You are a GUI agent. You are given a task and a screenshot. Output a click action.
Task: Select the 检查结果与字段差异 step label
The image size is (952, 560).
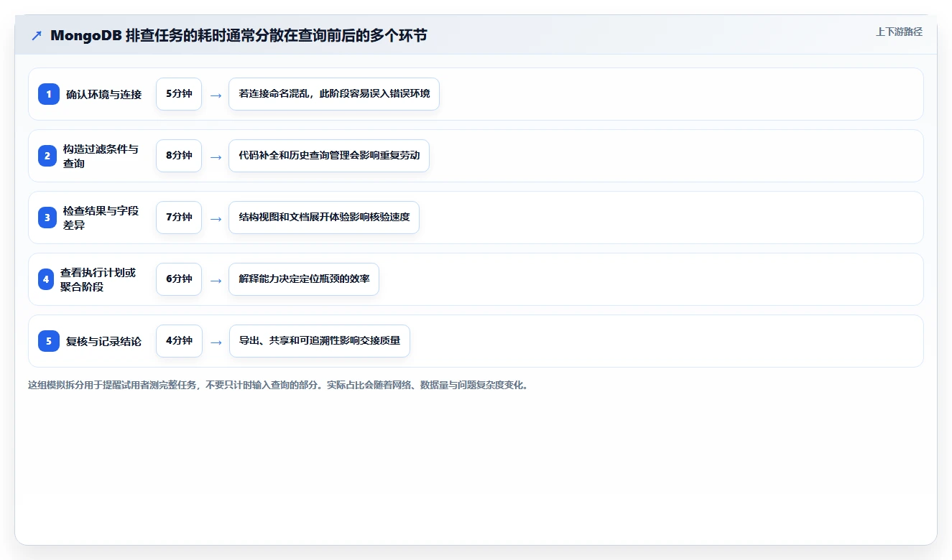pos(101,218)
